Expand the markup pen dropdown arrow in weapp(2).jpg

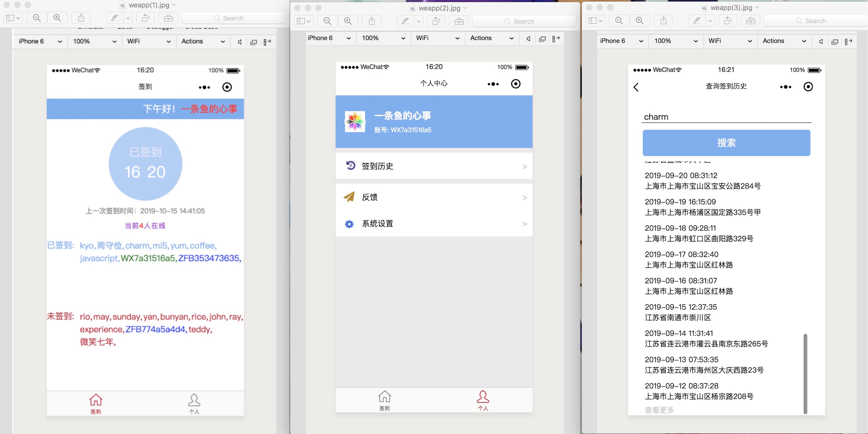[419, 21]
